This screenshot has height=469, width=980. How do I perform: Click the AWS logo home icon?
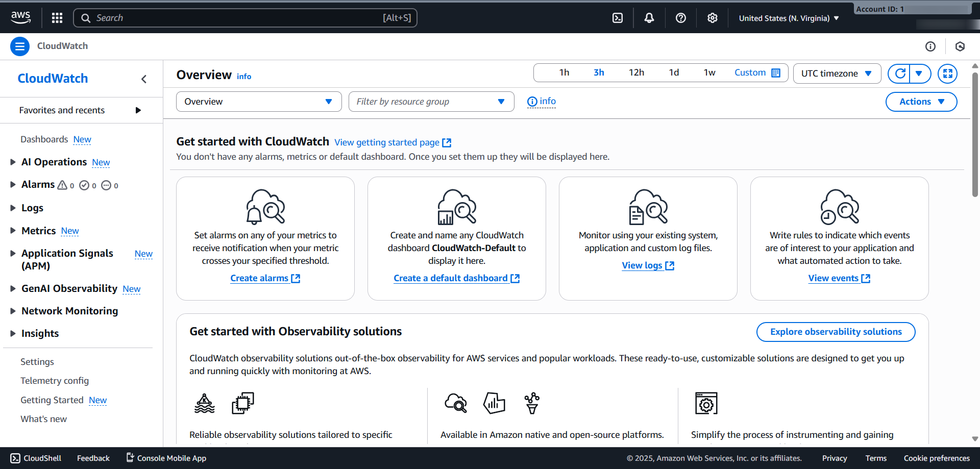(21, 17)
